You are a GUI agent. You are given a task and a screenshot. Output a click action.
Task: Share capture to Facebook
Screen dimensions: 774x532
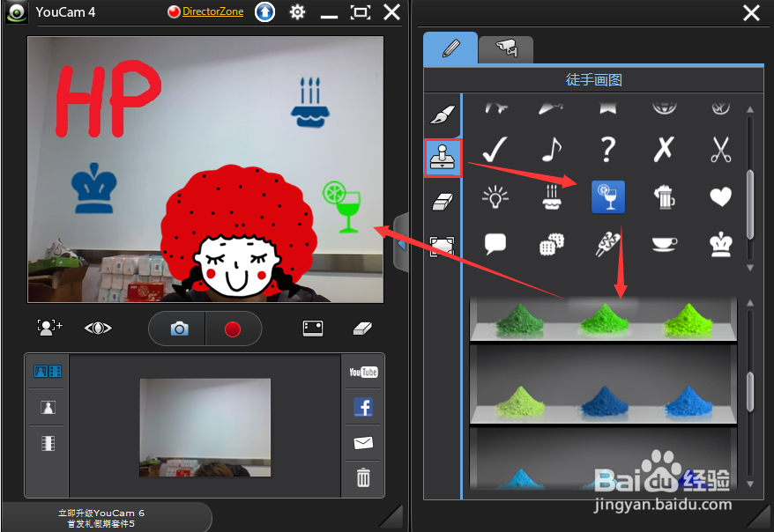363,407
